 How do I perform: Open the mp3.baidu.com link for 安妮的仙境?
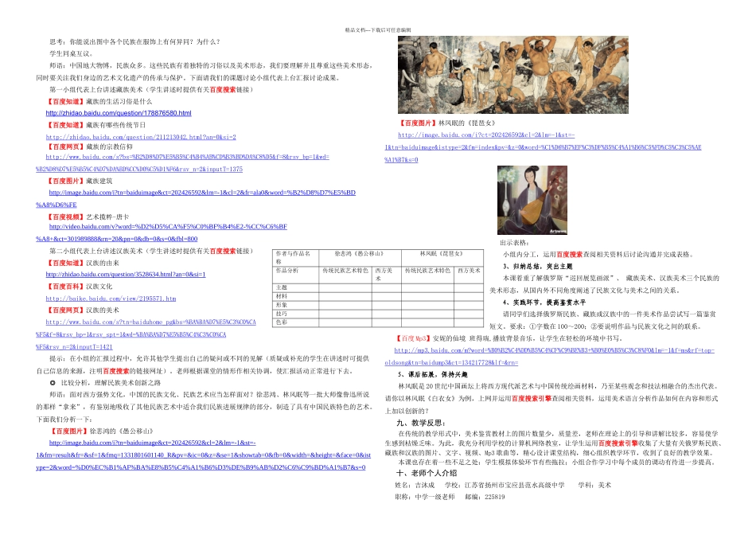coord(550,356)
